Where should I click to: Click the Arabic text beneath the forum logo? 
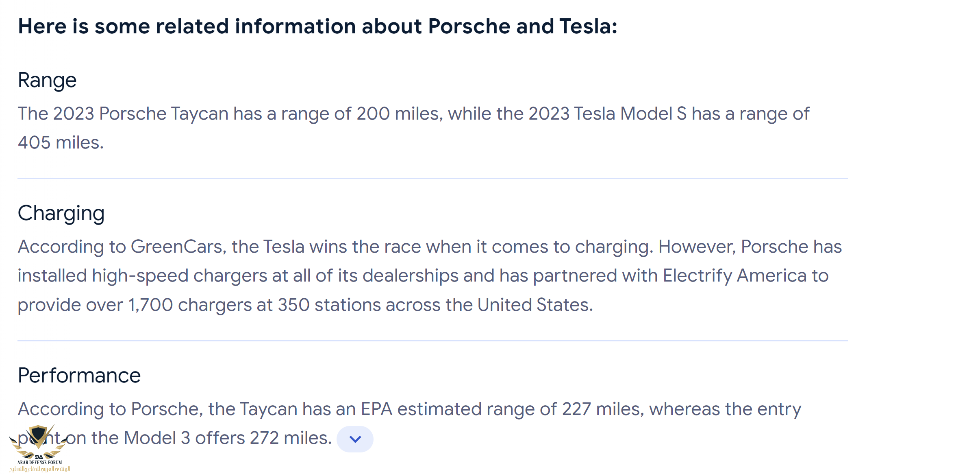[x=40, y=469]
